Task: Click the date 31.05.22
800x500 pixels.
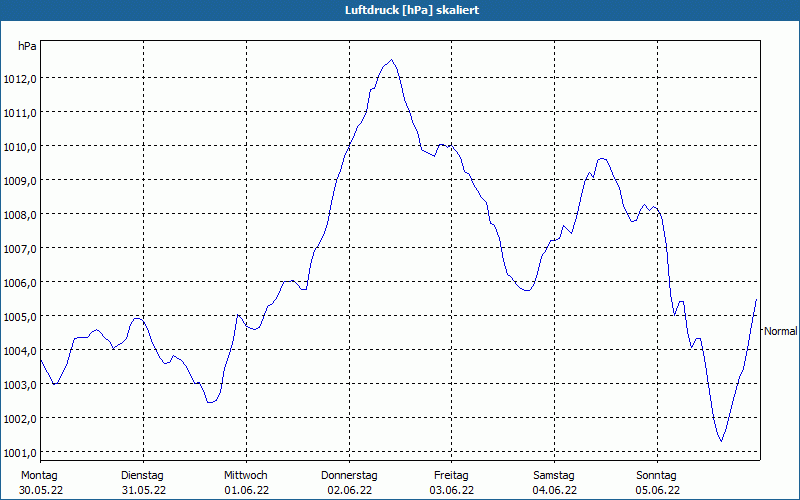Action: 143,490
